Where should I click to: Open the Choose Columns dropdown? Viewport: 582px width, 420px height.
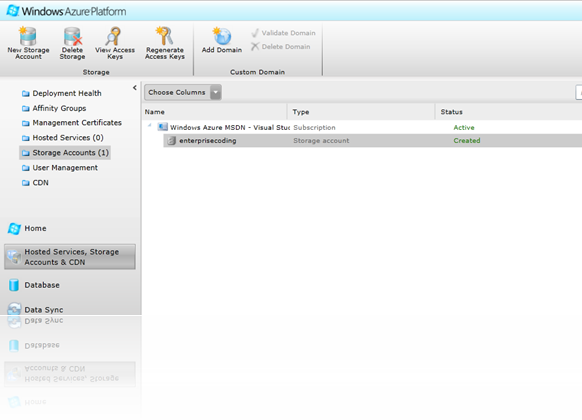coord(183,92)
